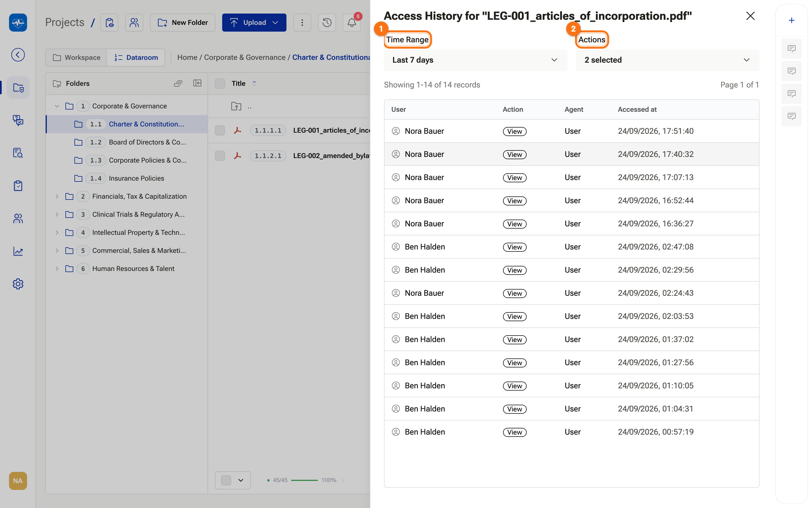
Task: Open the document search sidebar icon
Action: (x=18, y=153)
